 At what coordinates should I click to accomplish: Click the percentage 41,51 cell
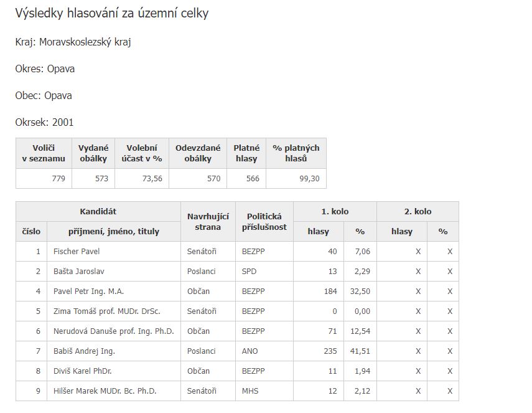(x=360, y=351)
